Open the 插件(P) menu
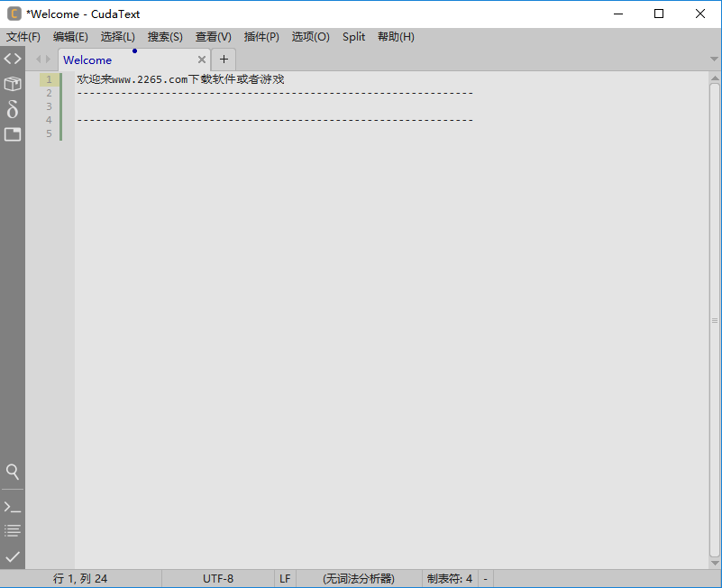 tap(260, 36)
